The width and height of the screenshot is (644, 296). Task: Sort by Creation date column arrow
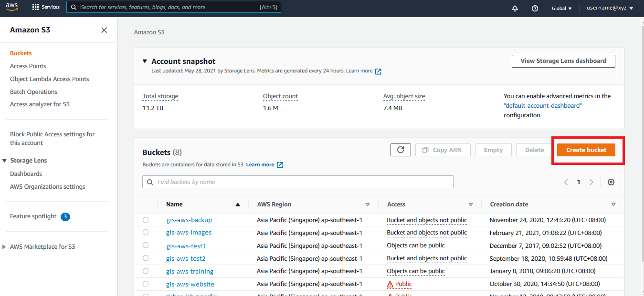click(613, 204)
